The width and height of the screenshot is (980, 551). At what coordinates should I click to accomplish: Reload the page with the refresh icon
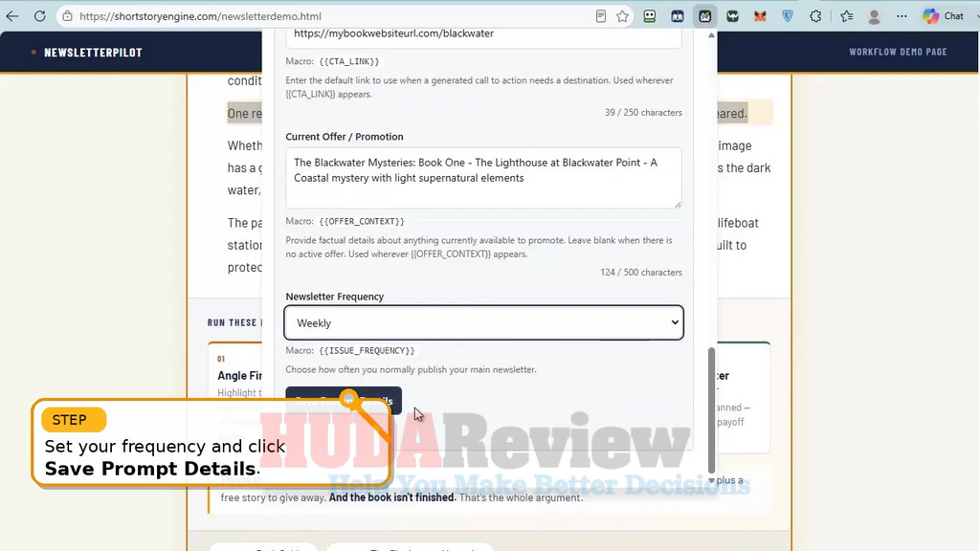coord(40,16)
